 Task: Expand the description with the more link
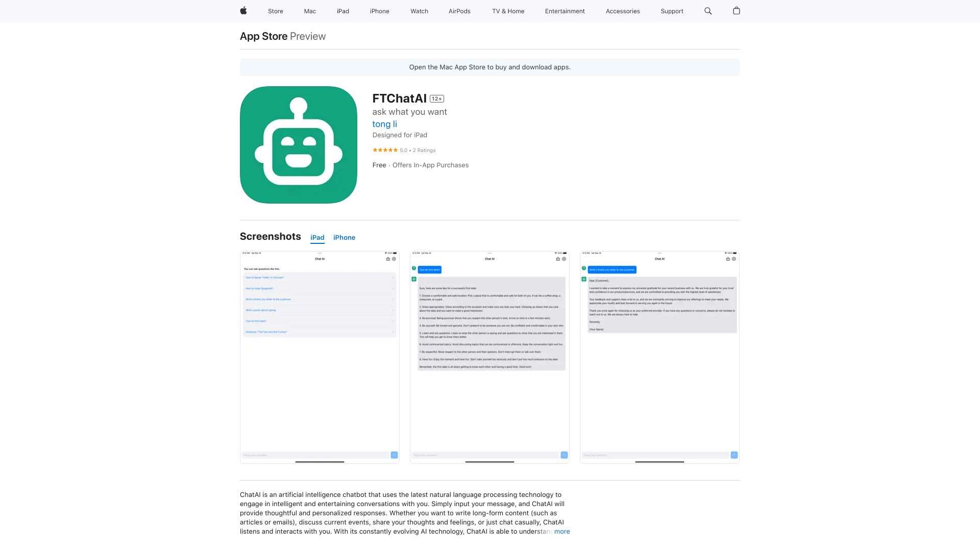click(562, 531)
